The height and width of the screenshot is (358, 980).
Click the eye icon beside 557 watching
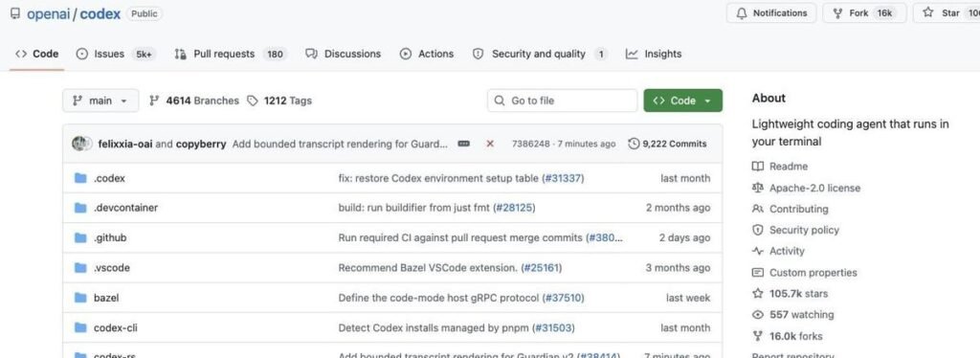tap(758, 315)
